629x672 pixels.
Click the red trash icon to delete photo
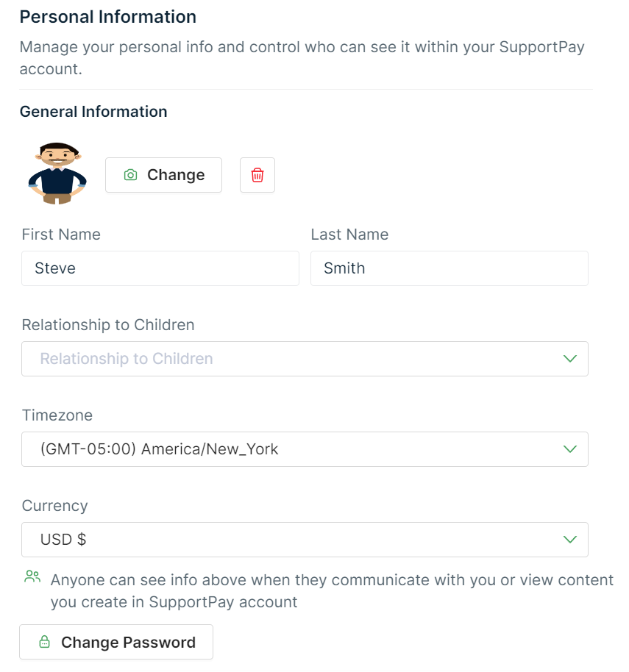(257, 175)
